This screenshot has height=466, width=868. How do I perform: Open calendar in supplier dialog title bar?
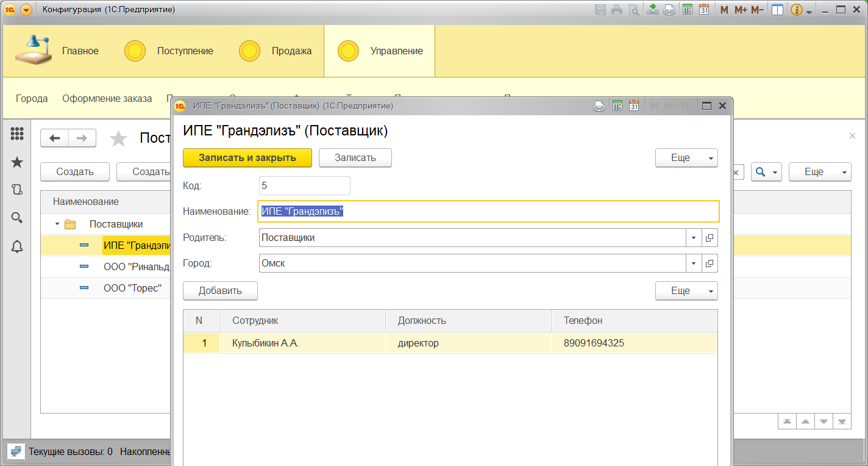pyautogui.click(x=634, y=106)
